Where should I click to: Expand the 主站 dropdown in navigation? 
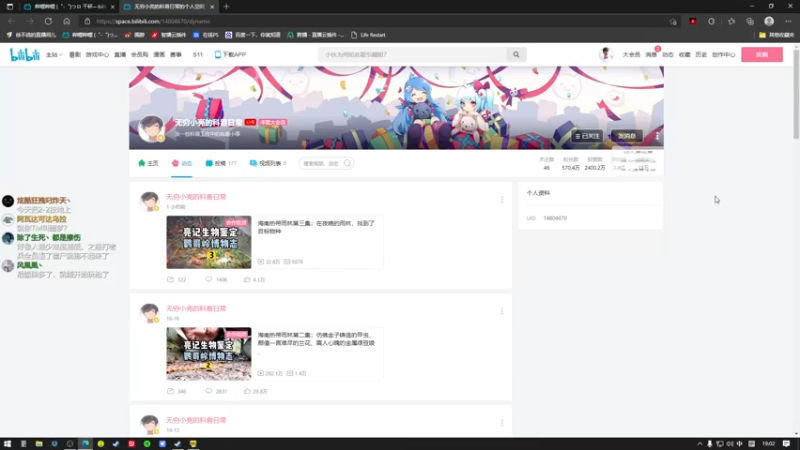(54, 55)
